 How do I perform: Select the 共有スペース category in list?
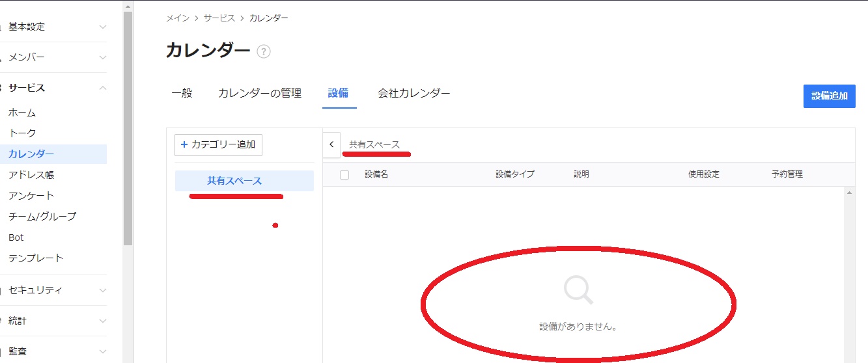click(x=244, y=181)
